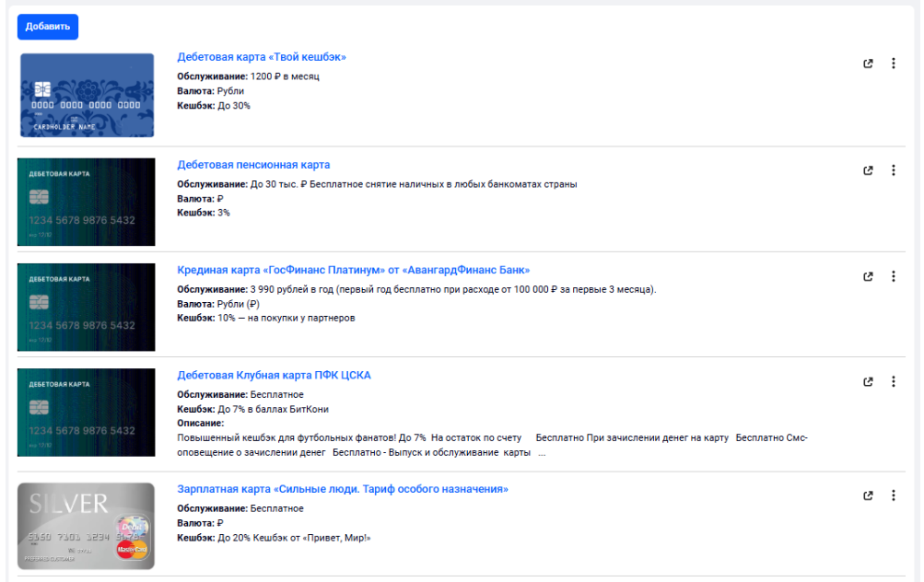Open more options for «Твой кешбэк» card
This screenshot has height=582, width=924.
[x=894, y=63]
